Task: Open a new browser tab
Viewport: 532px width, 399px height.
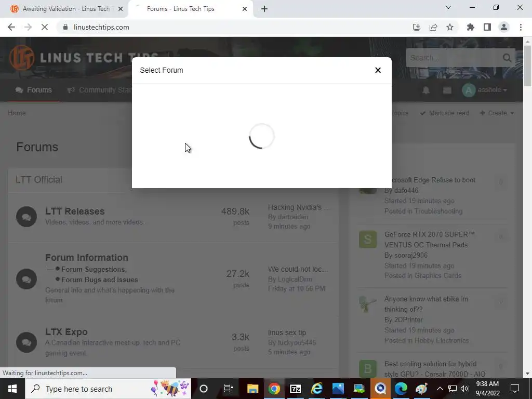Action: click(264, 9)
